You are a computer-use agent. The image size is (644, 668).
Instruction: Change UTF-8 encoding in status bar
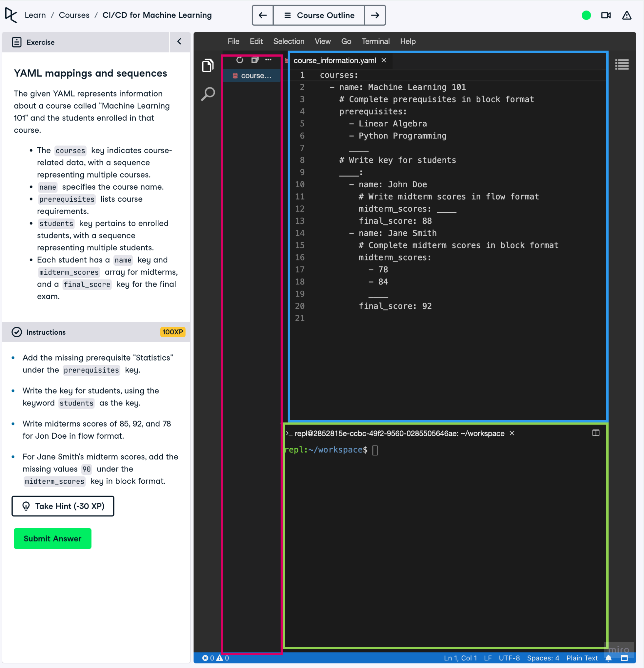(x=509, y=658)
